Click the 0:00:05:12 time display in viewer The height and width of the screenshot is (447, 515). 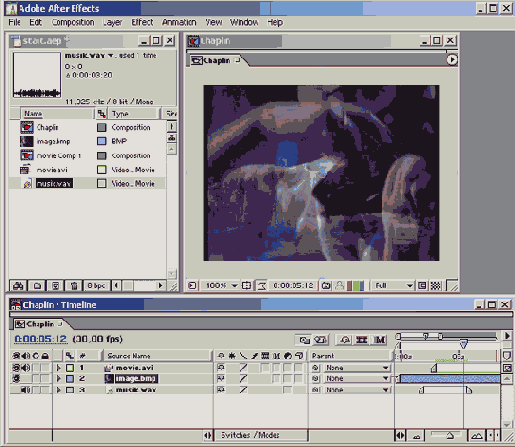[x=293, y=286]
